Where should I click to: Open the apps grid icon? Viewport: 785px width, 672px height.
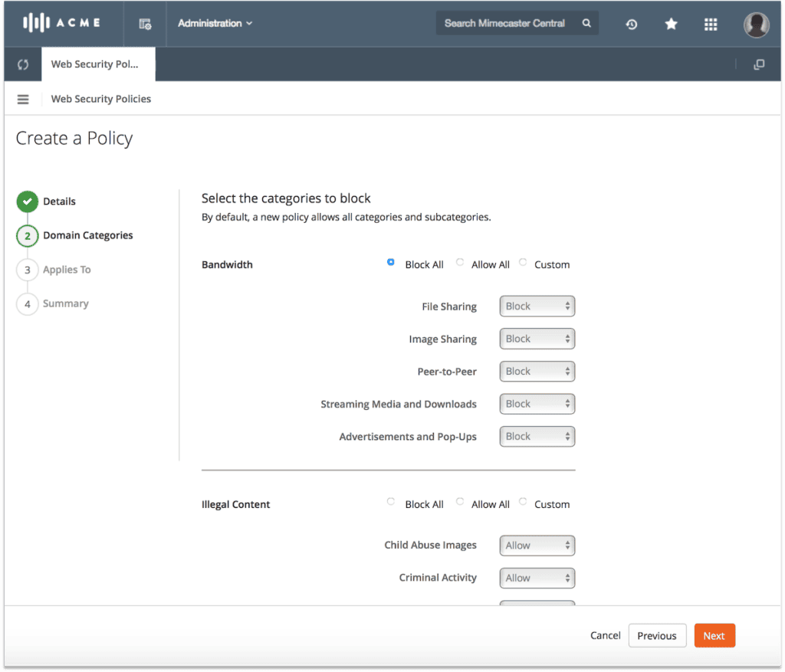click(711, 24)
